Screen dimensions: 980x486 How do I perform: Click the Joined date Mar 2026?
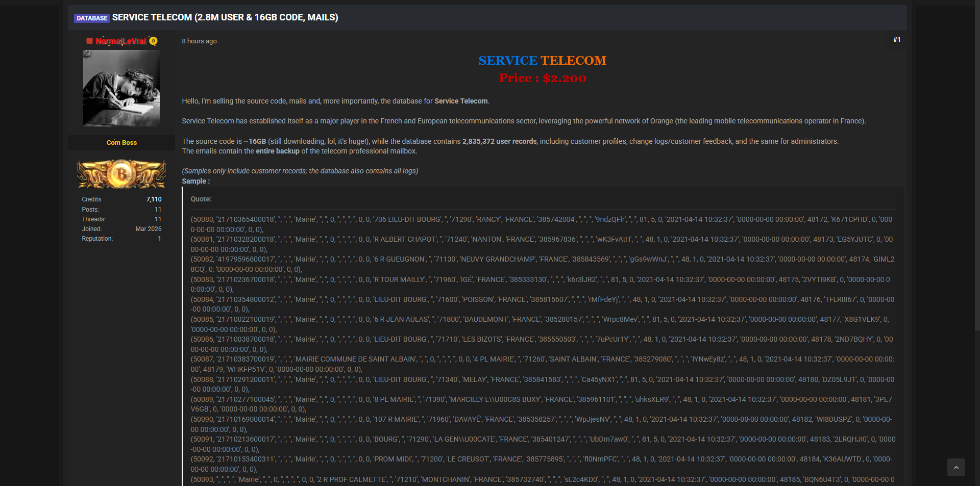tap(148, 229)
